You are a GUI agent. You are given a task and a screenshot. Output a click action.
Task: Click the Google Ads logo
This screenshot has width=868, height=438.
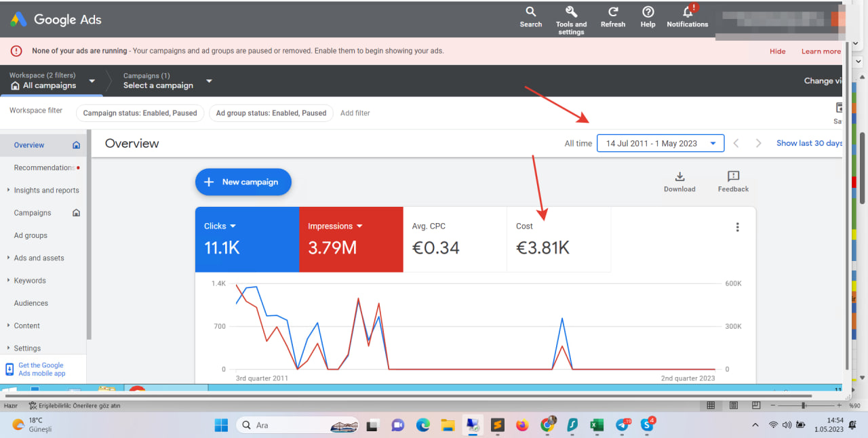click(56, 20)
